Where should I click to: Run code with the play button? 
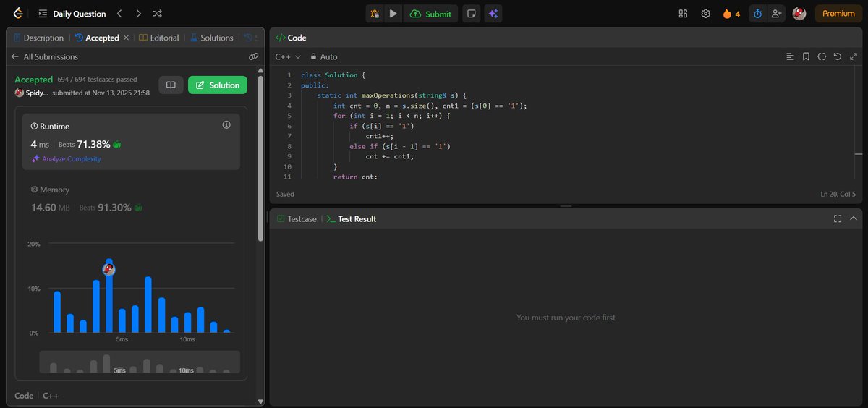pyautogui.click(x=393, y=14)
